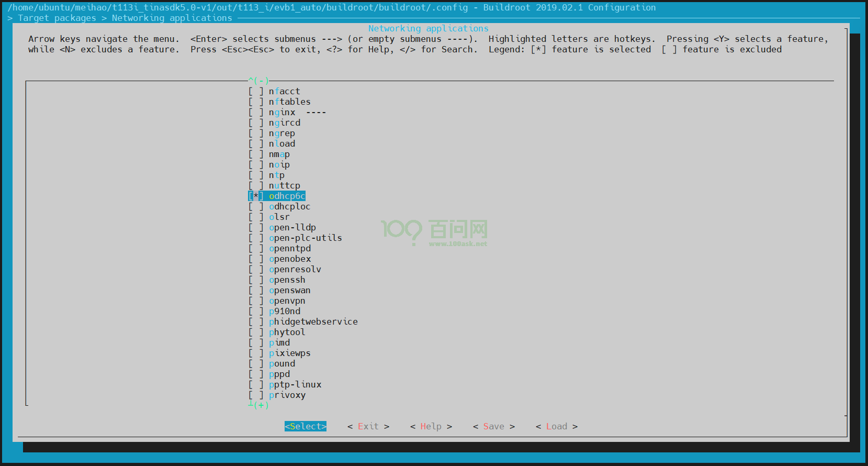Check the ntp package box
Viewport: 868px width, 466px height.
tap(256, 175)
